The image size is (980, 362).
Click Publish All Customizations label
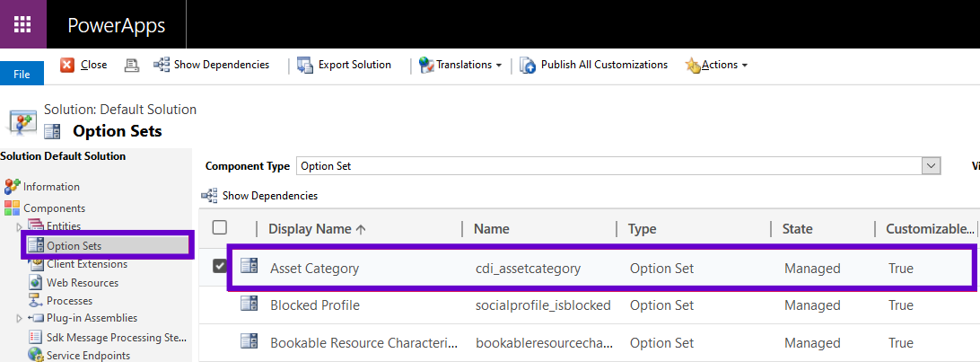pyautogui.click(x=604, y=65)
